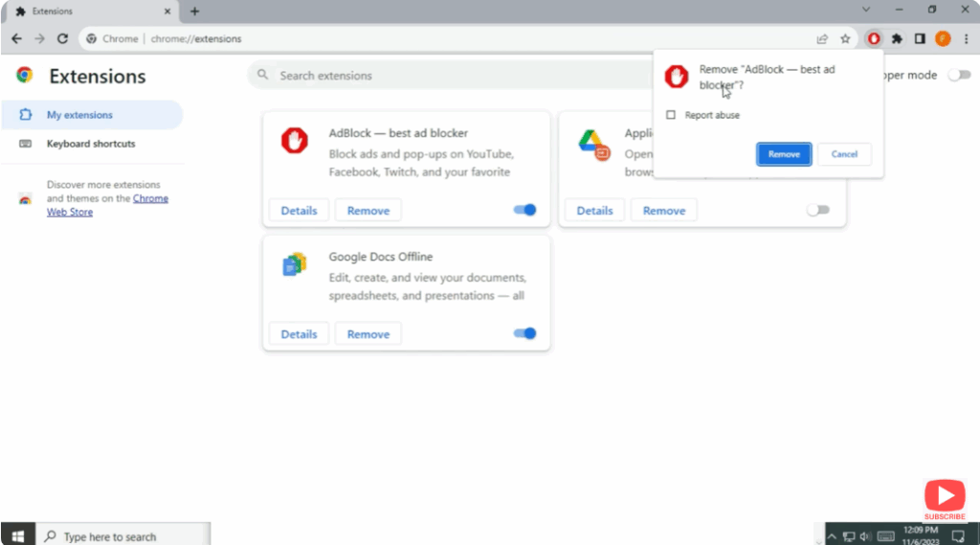The width and height of the screenshot is (980, 545).
Task: Click the share page icon in address bar
Action: point(822,39)
